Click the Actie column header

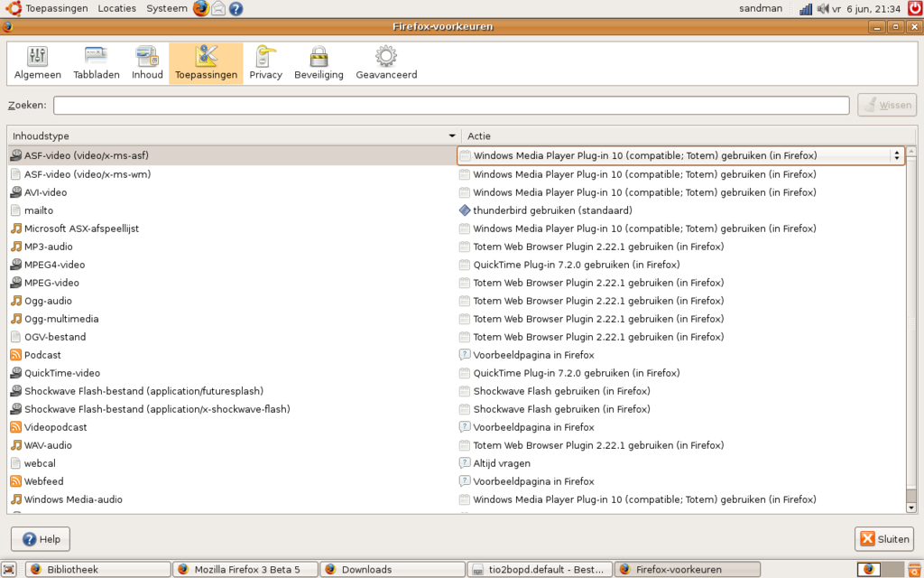click(686, 135)
